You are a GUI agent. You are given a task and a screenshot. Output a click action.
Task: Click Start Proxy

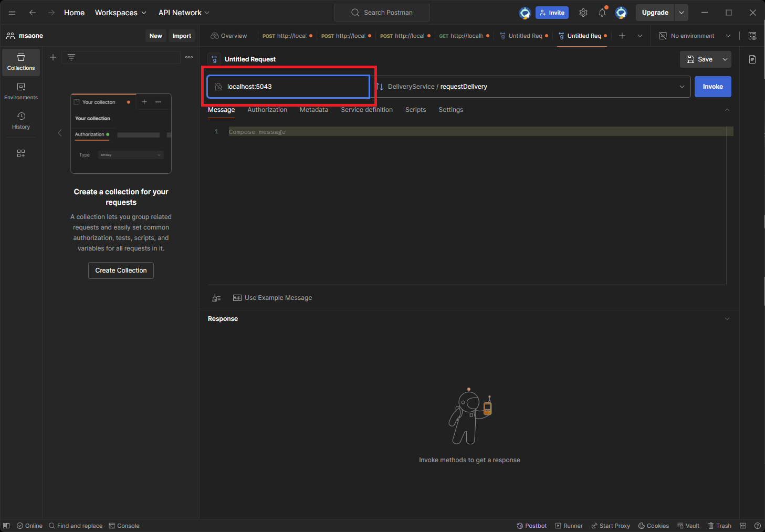pos(611,526)
